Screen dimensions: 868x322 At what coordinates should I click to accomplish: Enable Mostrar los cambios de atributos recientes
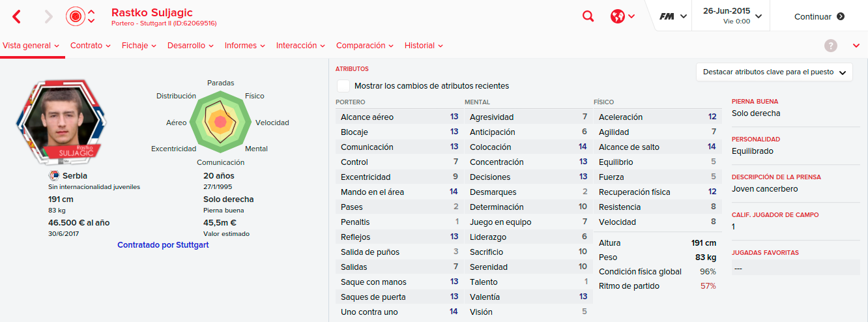[343, 86]
